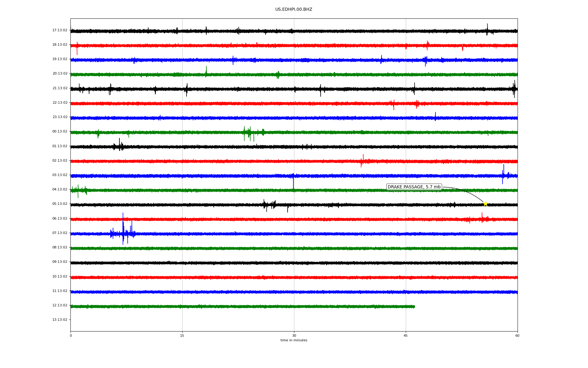Click the 06:13:02 time label
Viewport: 588px width, 368px height.
coord(60,219)
